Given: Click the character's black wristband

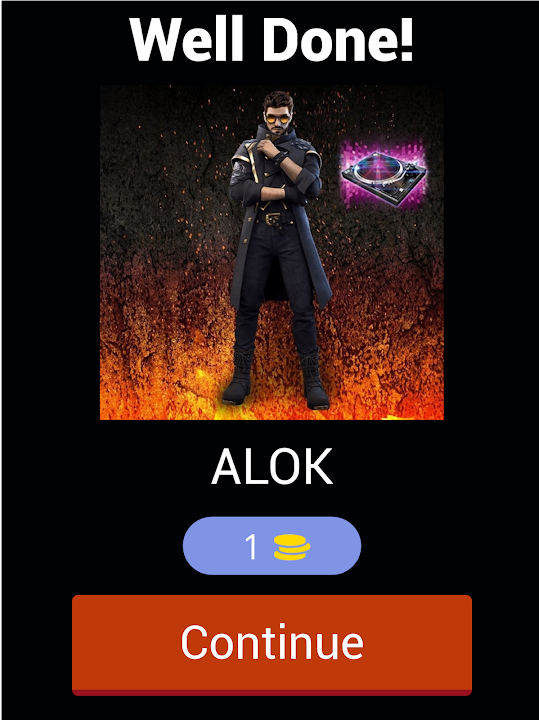Looking at the screenshot, I should (x=280, y=158).
